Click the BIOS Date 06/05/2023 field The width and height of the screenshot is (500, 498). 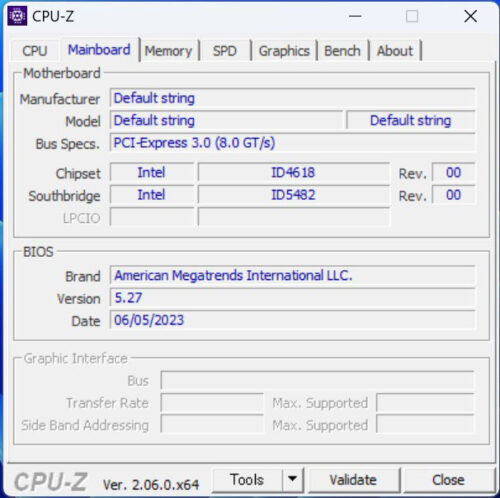tap(293, 320)
